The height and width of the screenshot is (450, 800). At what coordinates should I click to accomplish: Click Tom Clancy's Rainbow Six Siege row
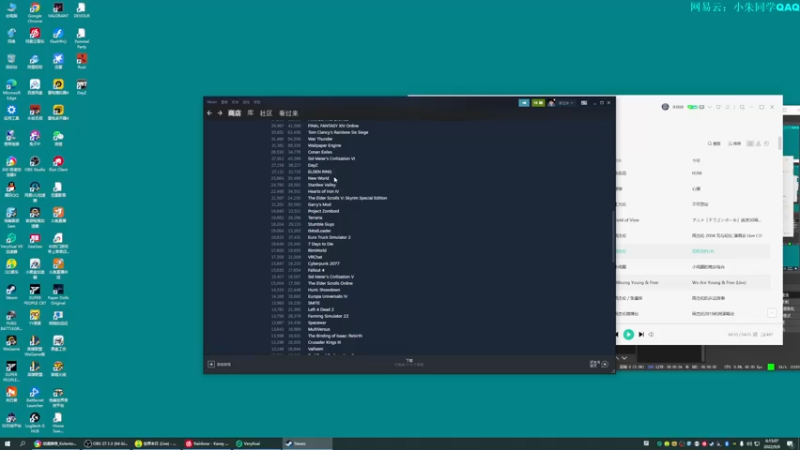[x=338, y=132]
